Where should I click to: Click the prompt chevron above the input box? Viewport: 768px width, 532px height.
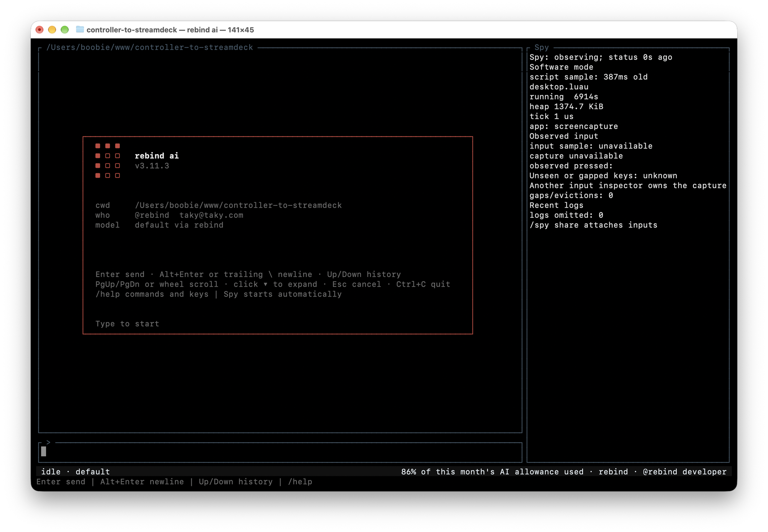coord(48,442)
